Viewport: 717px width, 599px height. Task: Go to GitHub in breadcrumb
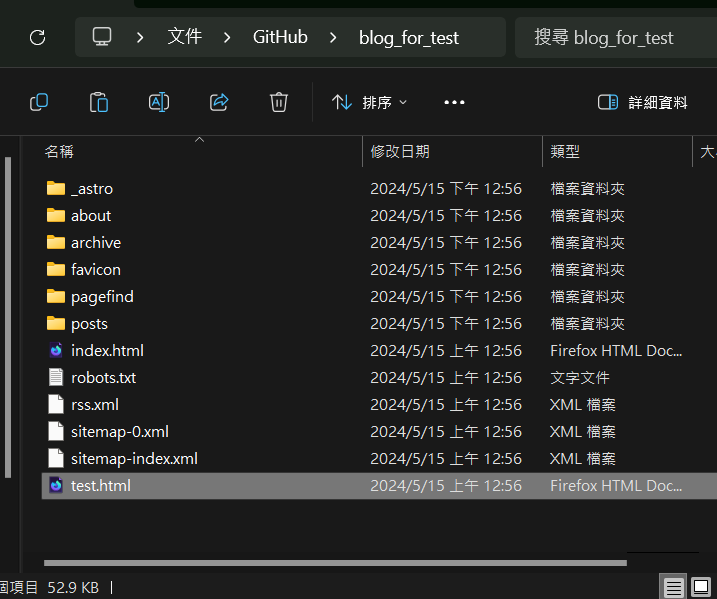coord(280,37)
